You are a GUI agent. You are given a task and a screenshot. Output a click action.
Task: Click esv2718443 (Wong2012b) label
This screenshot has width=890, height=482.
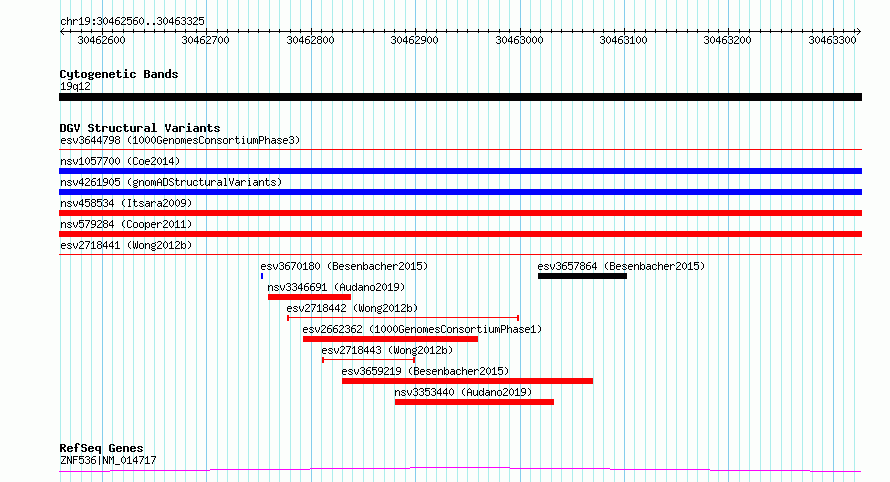click(387, 350)
